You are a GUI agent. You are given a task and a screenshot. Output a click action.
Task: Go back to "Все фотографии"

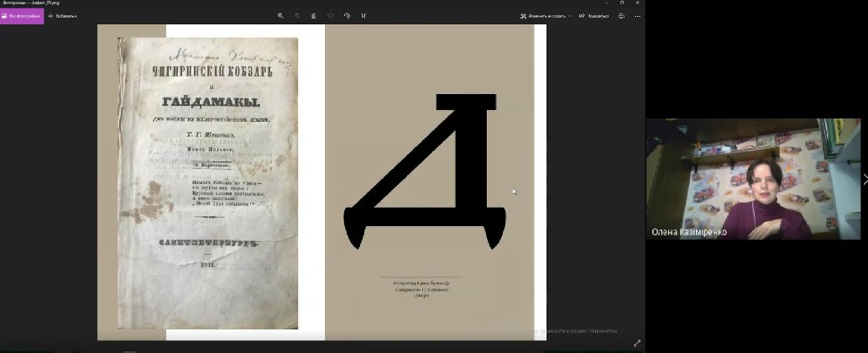(x=22, y=15)
